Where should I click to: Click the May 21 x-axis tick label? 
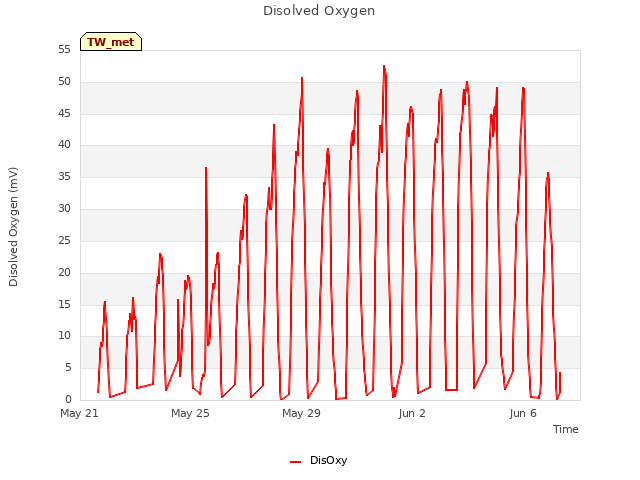pyautogui.click(x=80, y=413)
